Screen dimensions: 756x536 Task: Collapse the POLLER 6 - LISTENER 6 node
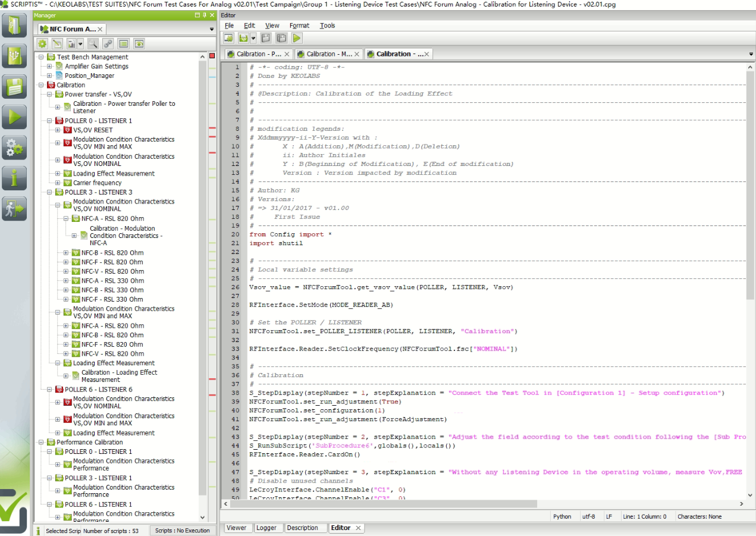tap(49, 390)
